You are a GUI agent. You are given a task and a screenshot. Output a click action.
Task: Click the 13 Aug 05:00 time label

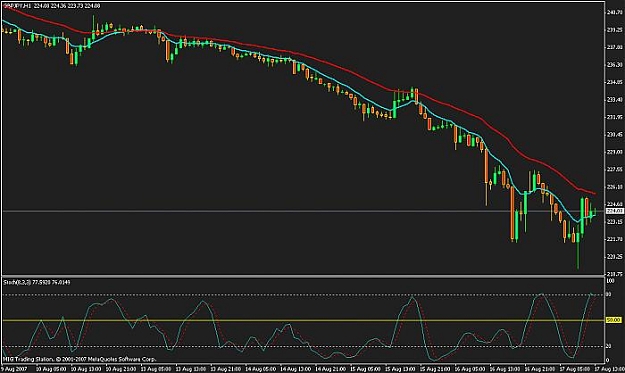(x=156, y=369)
